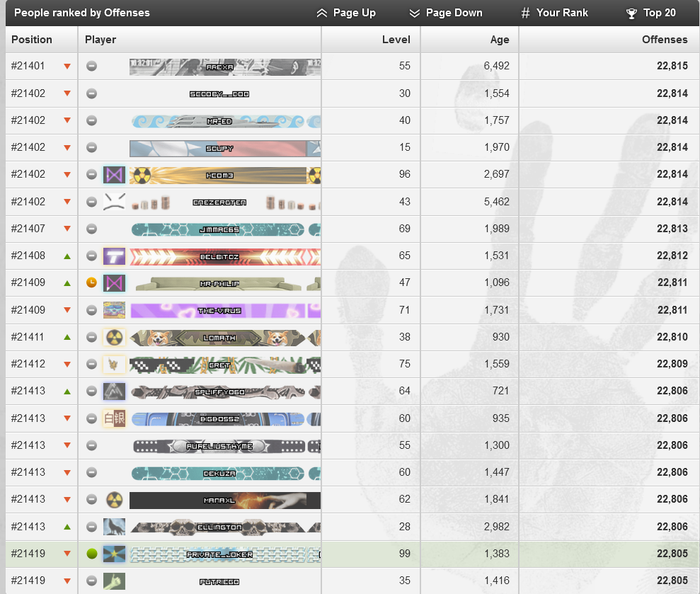Viewport: 700px width, 594px height.
Task: Click the grey offline status icon for AREXA
Action: 91,66
